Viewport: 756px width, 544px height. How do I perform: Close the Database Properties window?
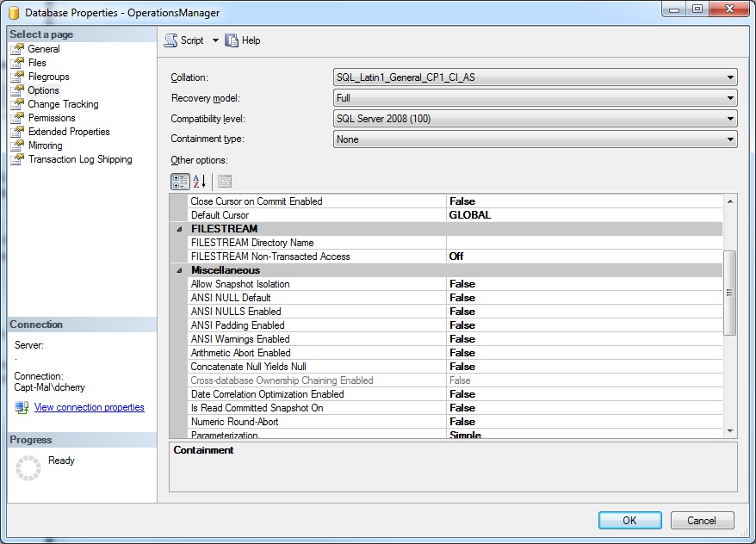click(x=730, y=9)
